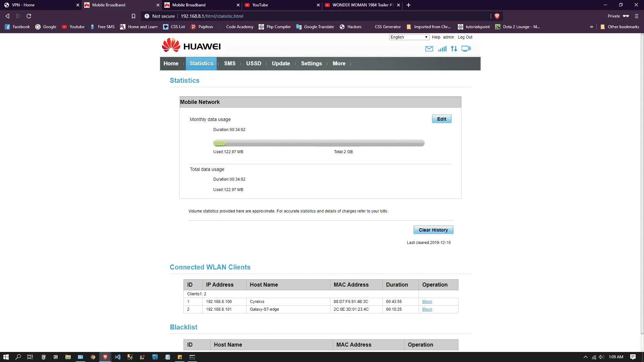Open Windows notification center
644x362 pixels.
pyautogui.click(x=633, y=357)
